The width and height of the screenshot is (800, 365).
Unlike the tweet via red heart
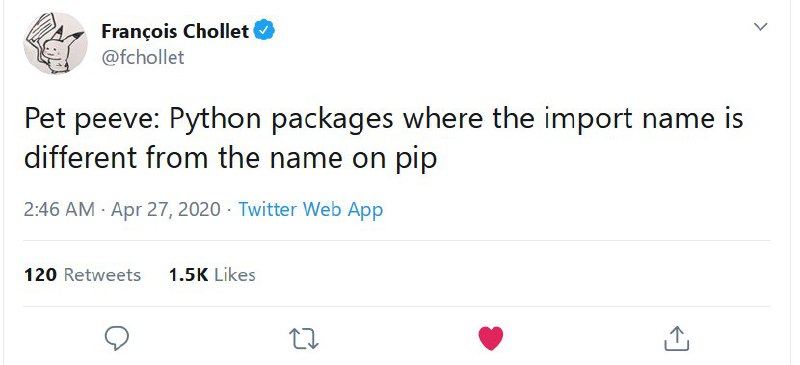click(x=491, y=338)
